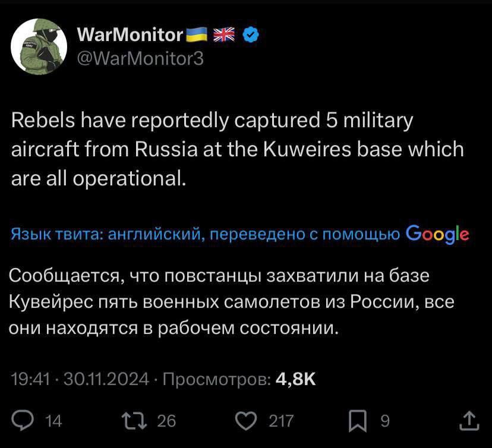Open the share icon for this tweet

click(x=469, y=421)
